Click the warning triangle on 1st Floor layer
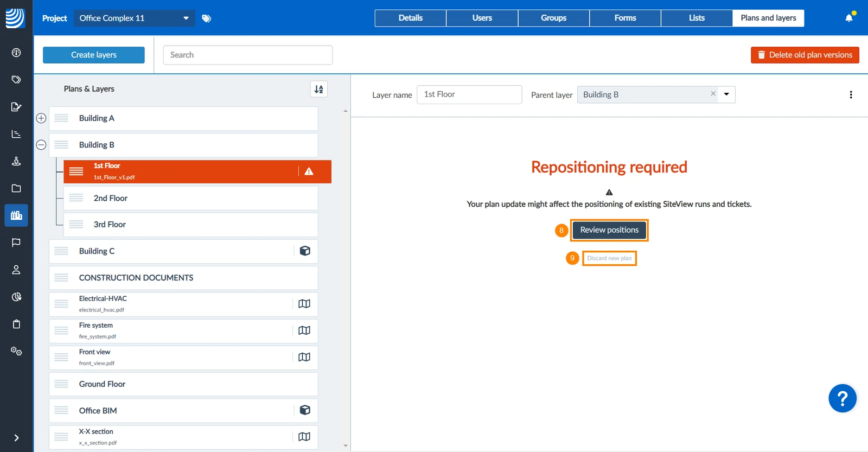The height and width of the screenshot is (452, 868). click(309, 171)
